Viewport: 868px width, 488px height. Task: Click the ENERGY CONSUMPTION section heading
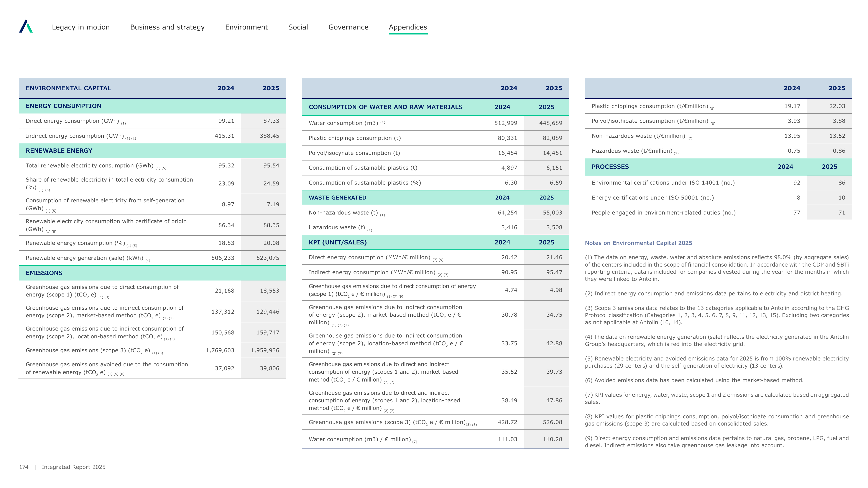point(63,106)
